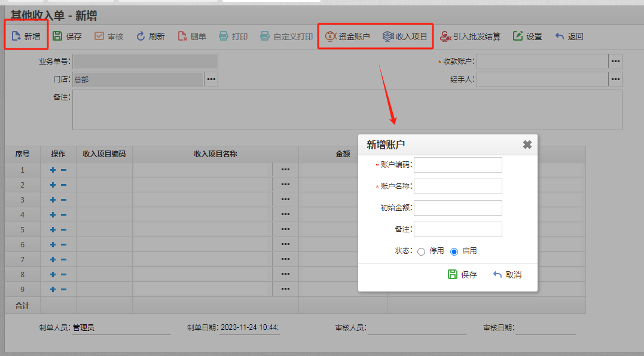
Task: Open the income item lookup in row 8
Action: click(285, 274)
